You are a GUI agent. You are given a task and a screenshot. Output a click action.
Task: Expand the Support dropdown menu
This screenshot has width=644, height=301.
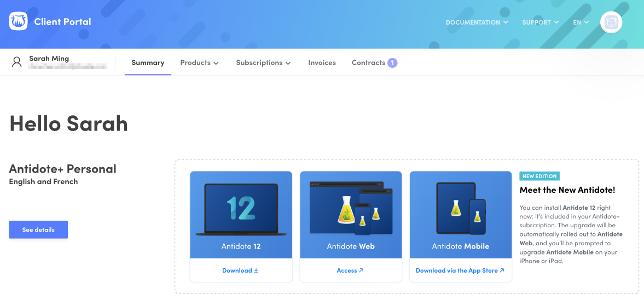tap(540, 22)
